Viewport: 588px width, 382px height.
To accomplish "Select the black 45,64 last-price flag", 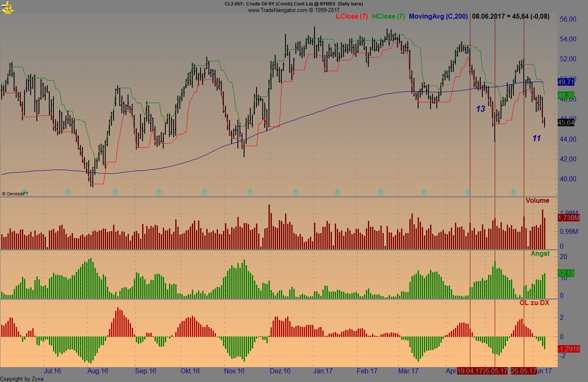I will (x=567, y=123).
